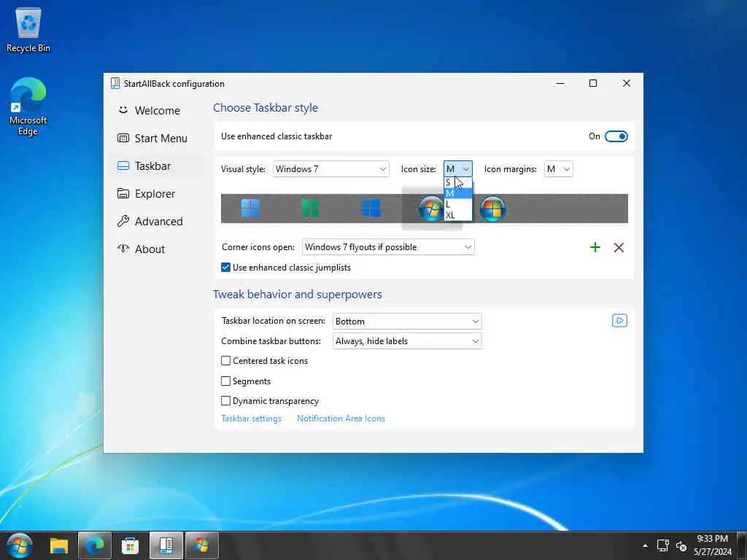Open File Explorer from the taskbar
Screen dimensions: 747x560
59,545
